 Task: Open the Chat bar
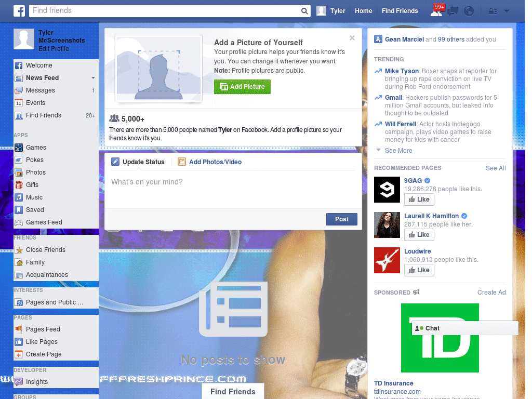click(465, 328)
